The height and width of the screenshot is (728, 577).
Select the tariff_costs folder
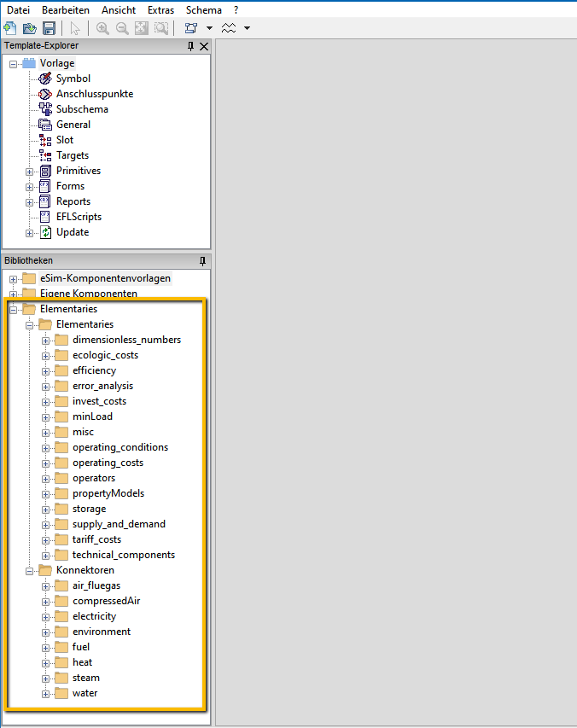(x=96, y=539)
